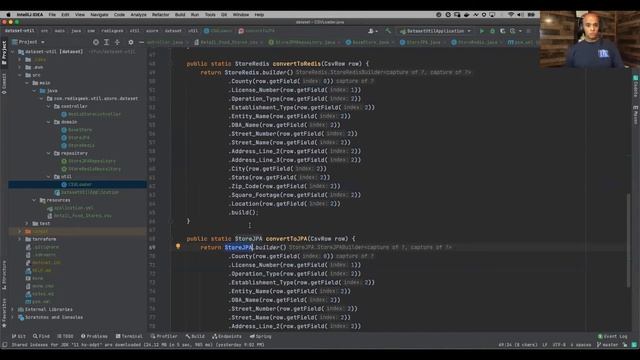
Task: Collapse the repository package
Action: point(49,153)
